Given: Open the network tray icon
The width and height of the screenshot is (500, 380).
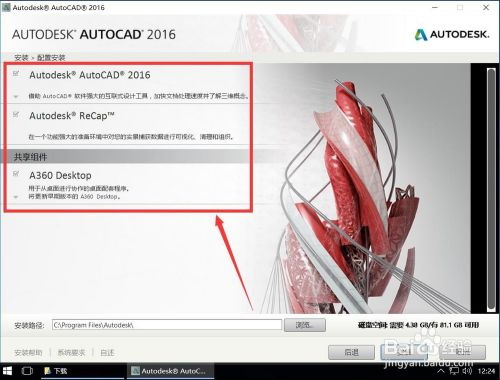Looking at the screenshot, I should [454, 371].
